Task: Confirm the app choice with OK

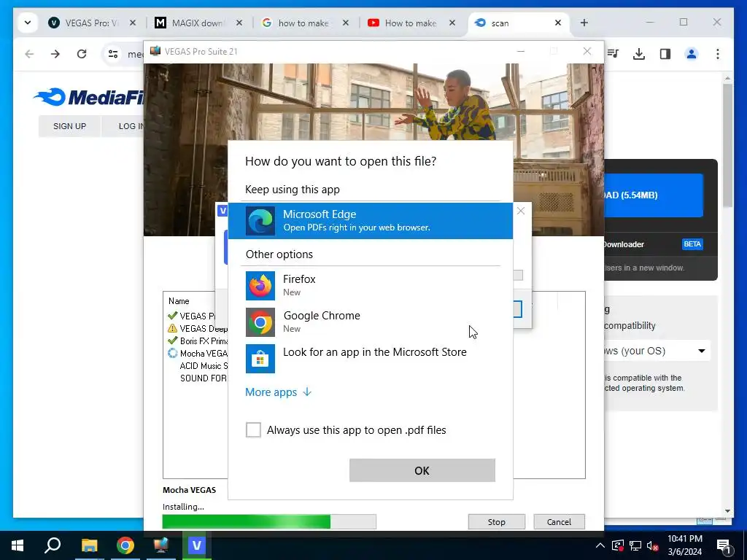Action: [422, 470]
